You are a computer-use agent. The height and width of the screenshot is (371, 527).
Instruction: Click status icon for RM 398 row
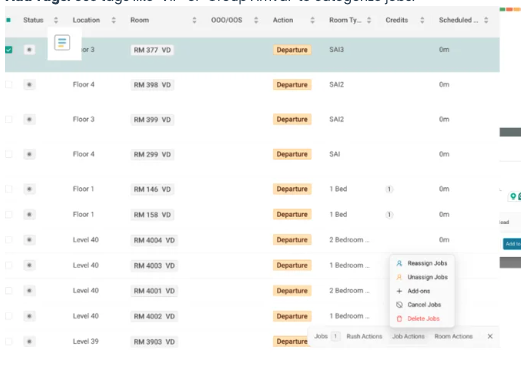coord(29,84)
